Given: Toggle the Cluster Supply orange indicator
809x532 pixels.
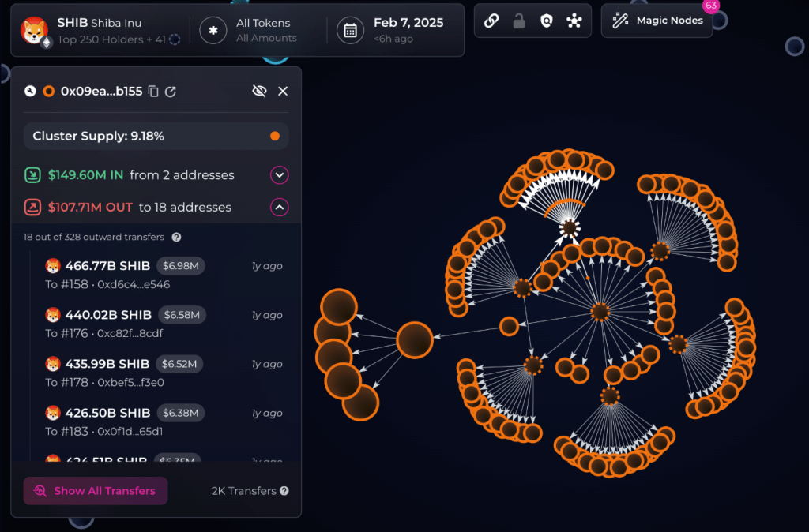Looking at the screenshot, I should [x=274, y=135].
